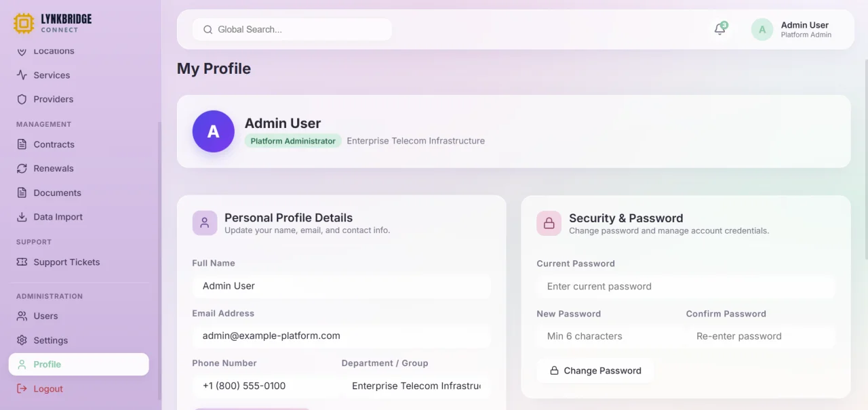Click the large purple profile avatar A
Image resolution: width=868 pixels, height=410 pixels.
pyautogui.click(x=213, y=131)
